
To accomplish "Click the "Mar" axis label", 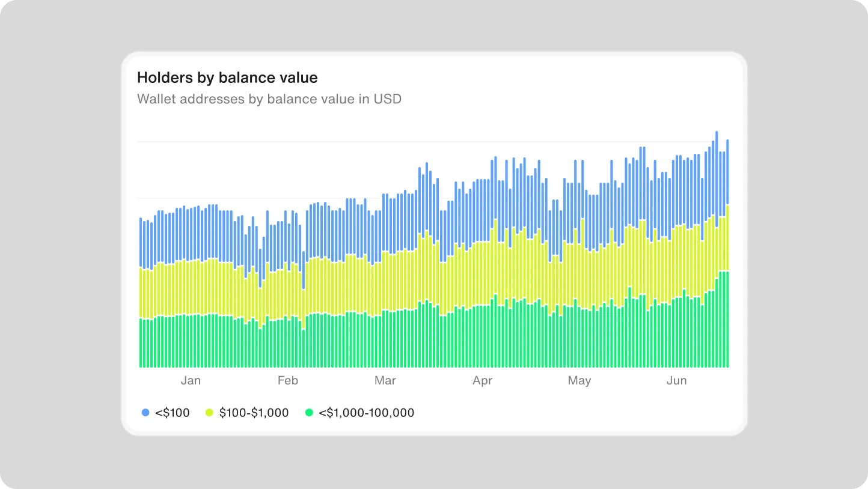I will point(385,380).
